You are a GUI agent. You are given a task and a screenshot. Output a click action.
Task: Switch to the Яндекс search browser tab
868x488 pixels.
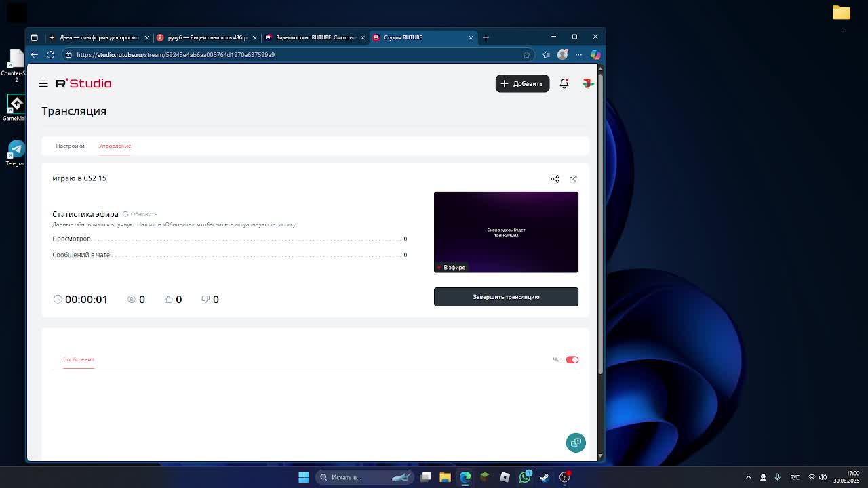tap(207, 37)
